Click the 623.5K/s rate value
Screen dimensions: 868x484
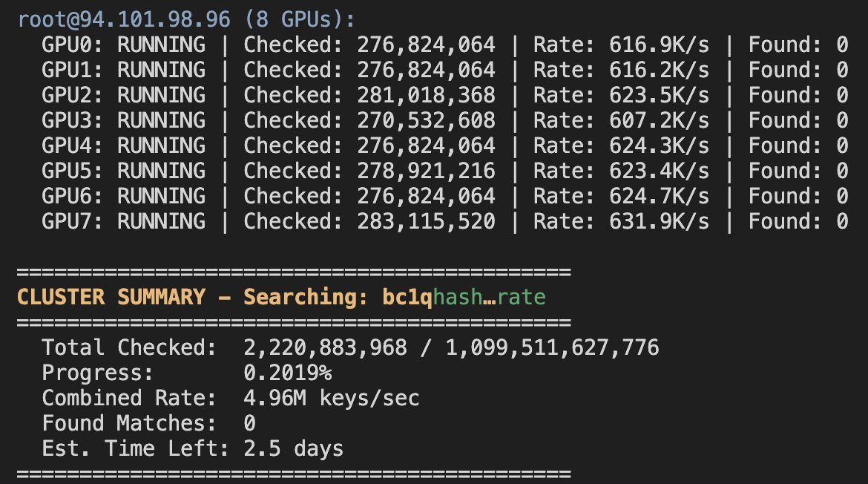(x=660, y=95)
